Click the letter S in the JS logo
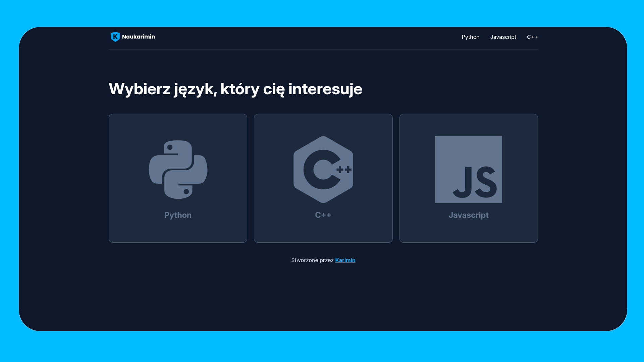Viewport: 644px width, 362px height. 486,182
